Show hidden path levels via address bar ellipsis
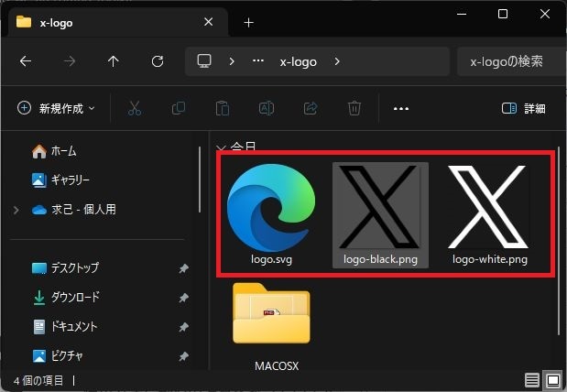 (257, 60)
